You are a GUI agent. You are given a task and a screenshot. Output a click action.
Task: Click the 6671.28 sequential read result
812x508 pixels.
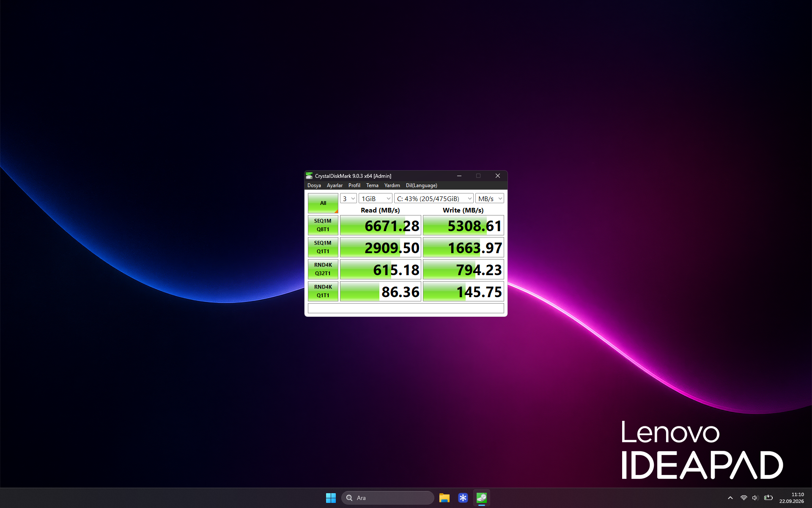coord(381,226)
